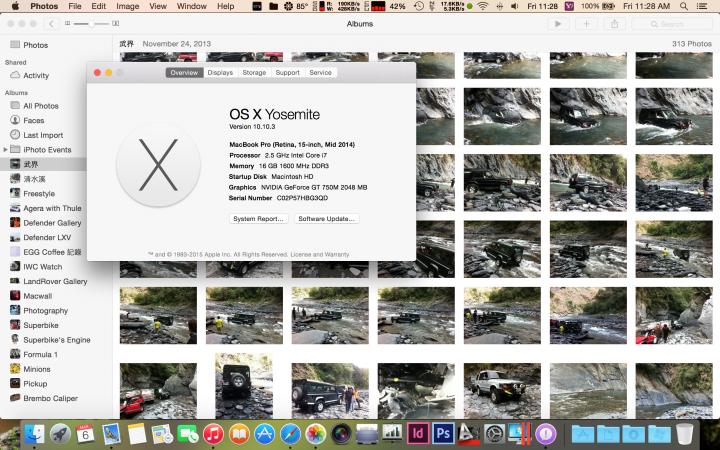Open the Help menu
Screen dimensions: 720x450
[x=225, y=6]
